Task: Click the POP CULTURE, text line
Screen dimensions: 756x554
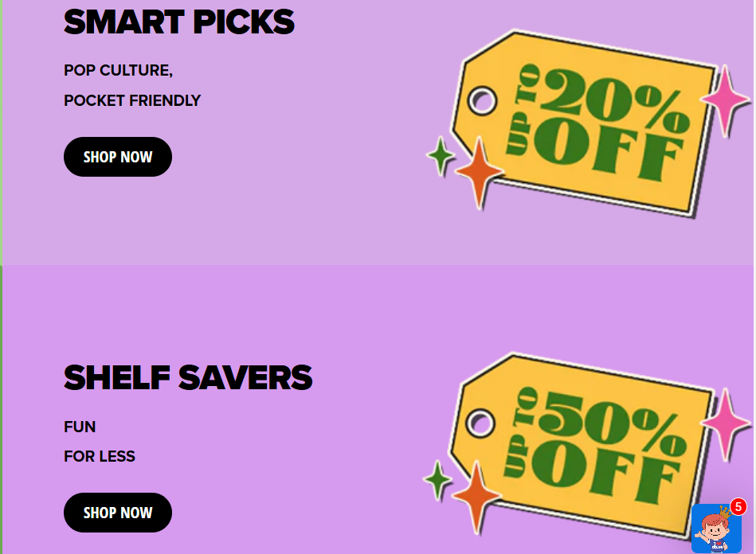Action: [x=118, y=70]
